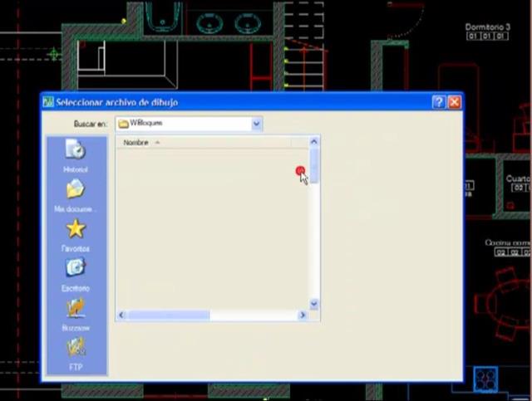Click the Seleccionar archivo de dibujo title bar
Screen dimensions: 532x401
tap(251, 102)
